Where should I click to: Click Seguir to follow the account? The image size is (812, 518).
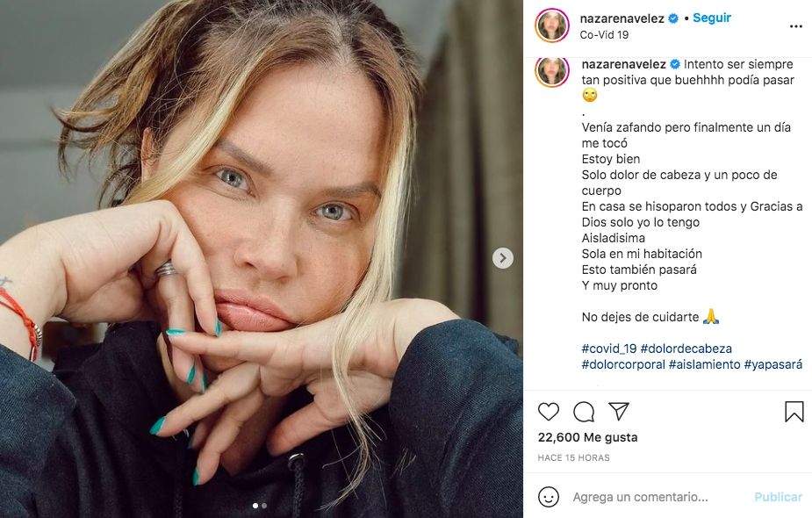[x=712, y=18]
